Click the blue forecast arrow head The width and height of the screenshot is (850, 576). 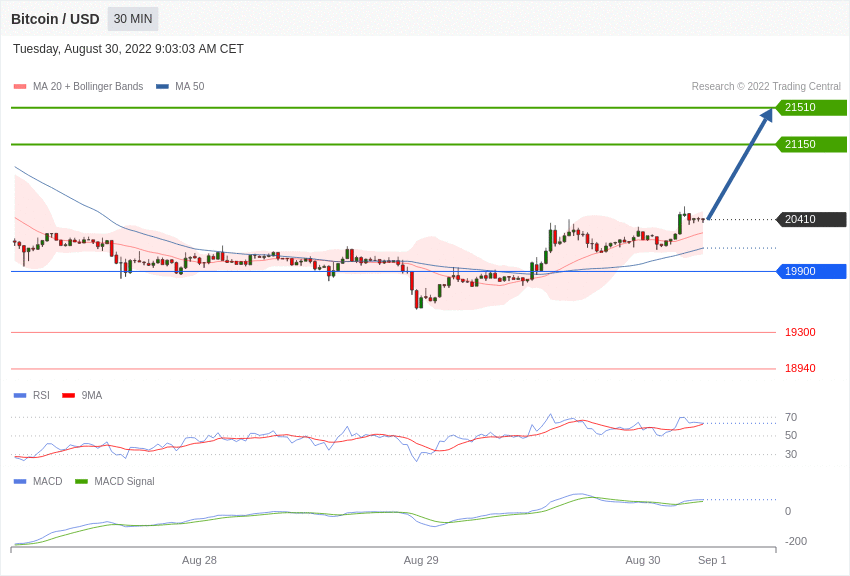click(767, 115)
